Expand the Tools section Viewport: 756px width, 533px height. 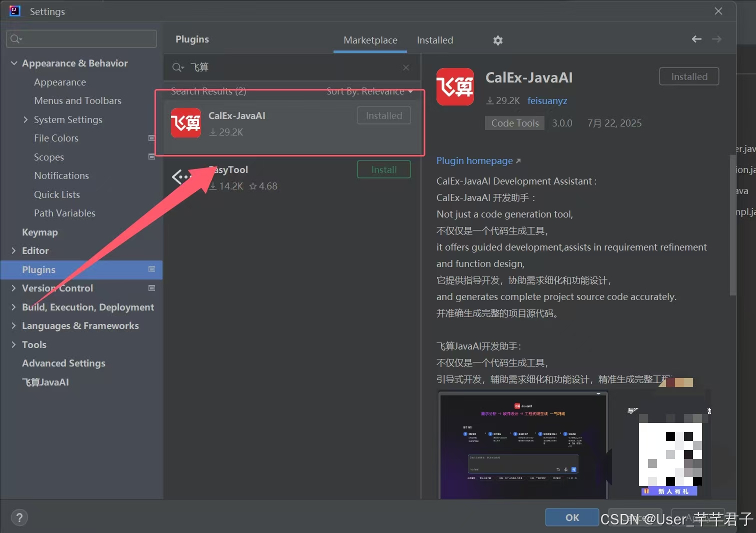pyautogui.click(x=14, y=344)
